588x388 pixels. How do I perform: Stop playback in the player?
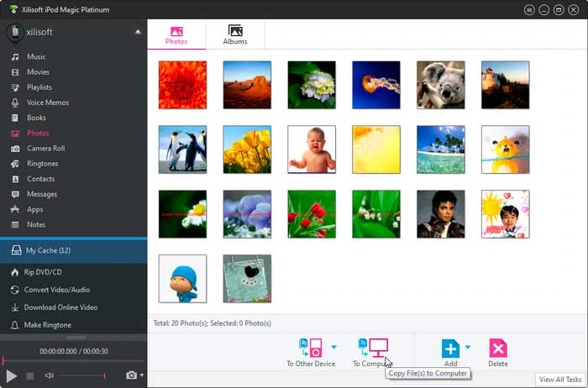[30, 375]
